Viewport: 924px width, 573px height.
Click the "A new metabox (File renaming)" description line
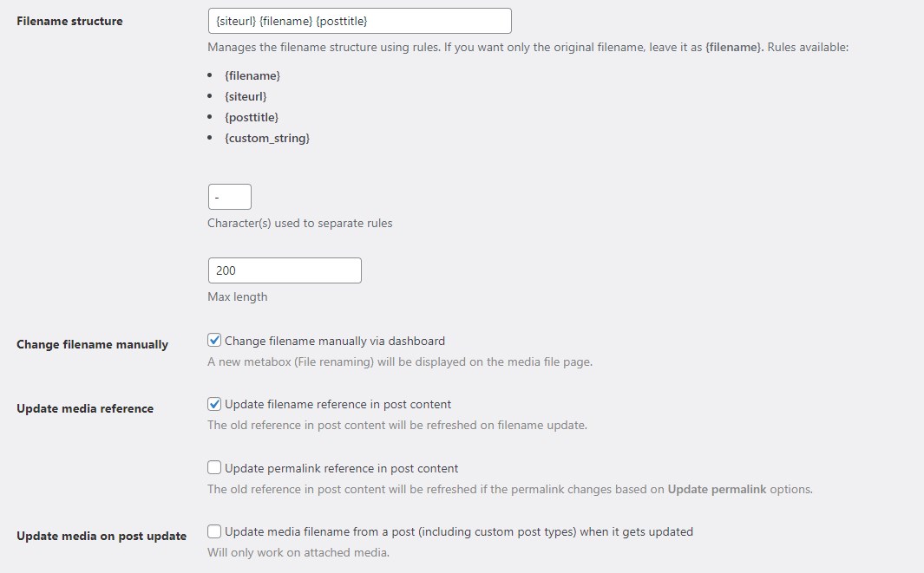tap(400, 361)
